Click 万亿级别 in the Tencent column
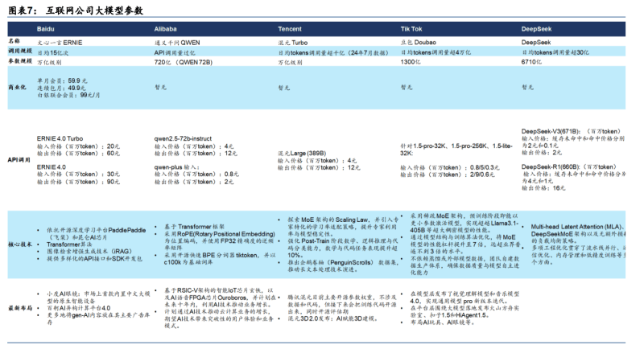 coord(290,63)
